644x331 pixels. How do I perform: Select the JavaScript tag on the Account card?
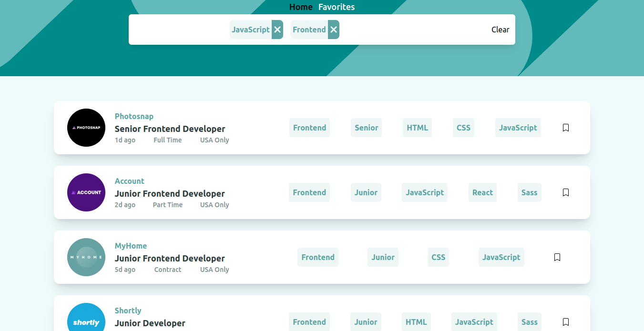pos(425,192)
